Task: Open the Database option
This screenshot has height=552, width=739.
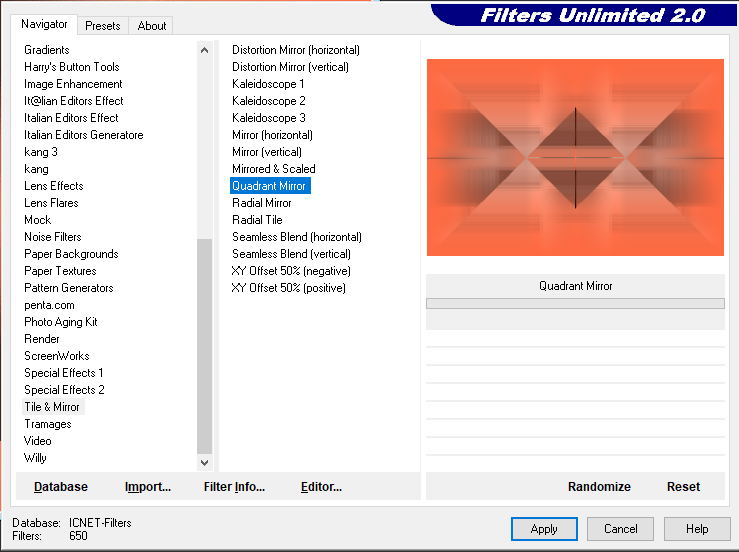Action: (61, 486)
